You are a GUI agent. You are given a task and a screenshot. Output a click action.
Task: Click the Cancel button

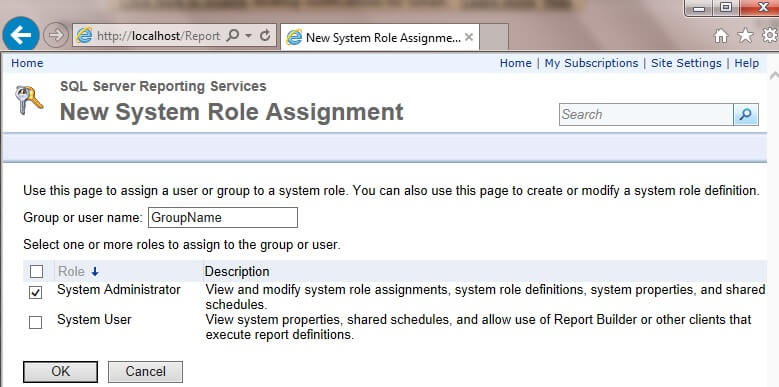146,372
